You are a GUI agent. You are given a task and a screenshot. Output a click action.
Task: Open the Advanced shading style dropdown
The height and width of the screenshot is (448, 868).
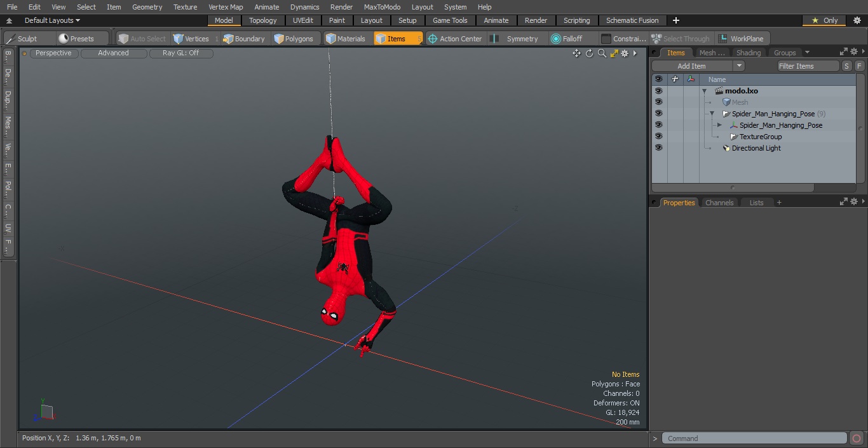[x=113, y=53]
